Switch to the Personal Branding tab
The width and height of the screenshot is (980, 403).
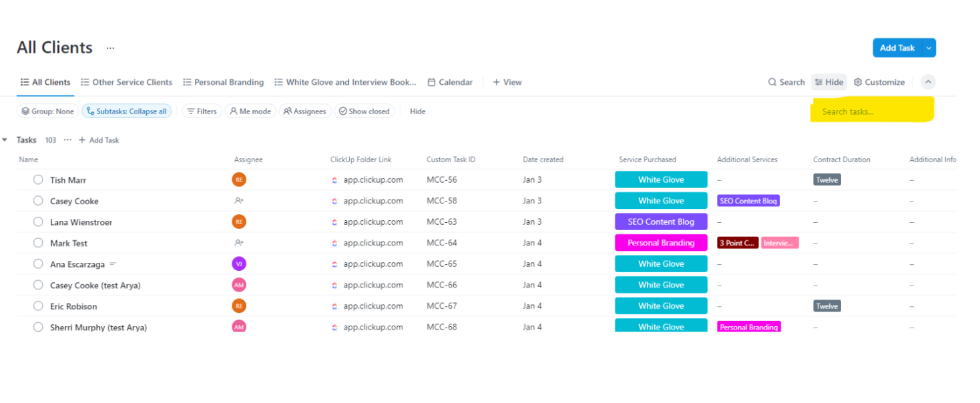click(223, 82)
